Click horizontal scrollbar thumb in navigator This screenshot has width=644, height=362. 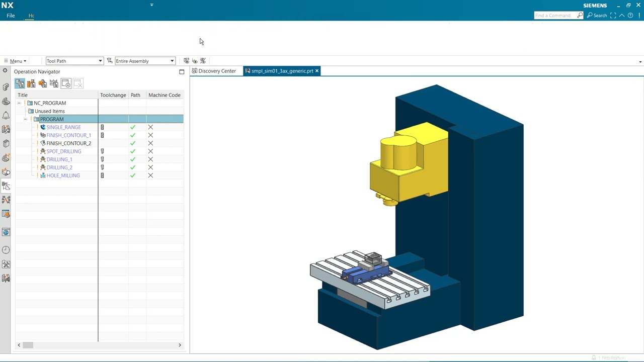(x=28, y=345)
